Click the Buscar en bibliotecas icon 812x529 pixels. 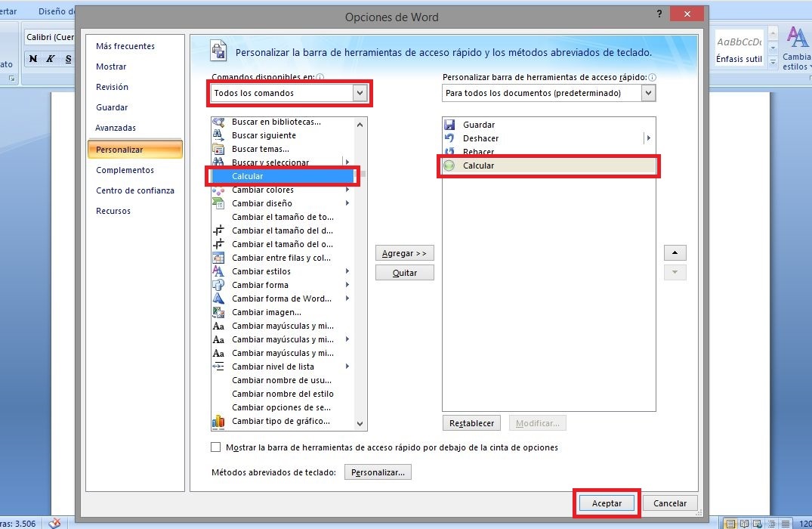point(218,122)
